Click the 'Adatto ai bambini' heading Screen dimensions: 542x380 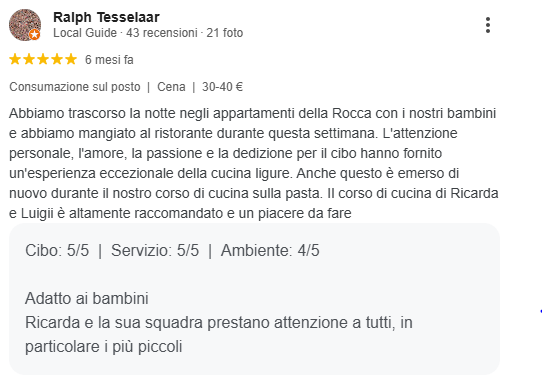click(87, 298)
